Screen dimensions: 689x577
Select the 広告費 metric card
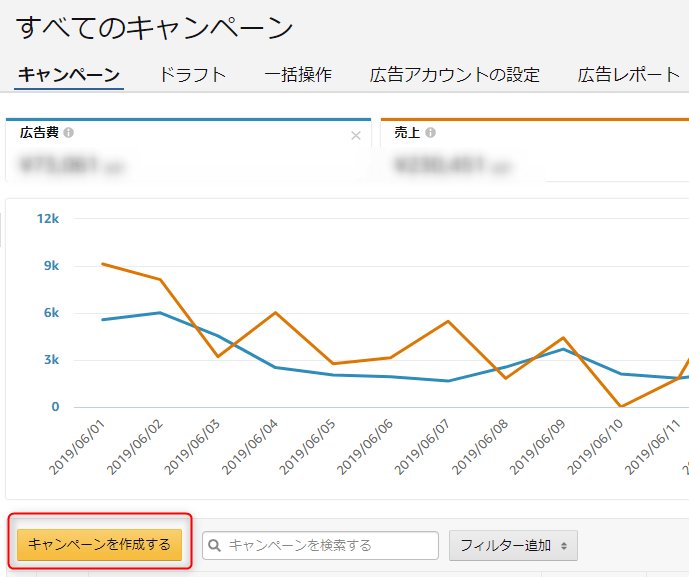[x=187, y=150]
